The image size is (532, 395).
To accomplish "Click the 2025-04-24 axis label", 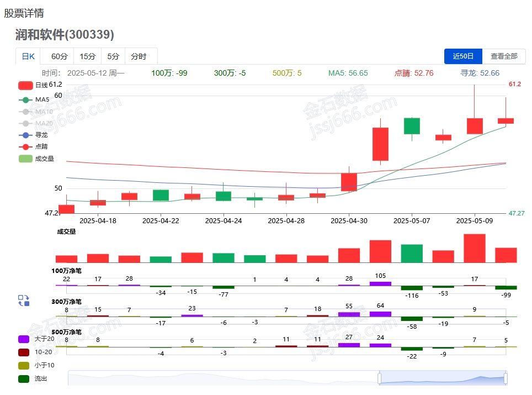I will [x=224, y=221].
